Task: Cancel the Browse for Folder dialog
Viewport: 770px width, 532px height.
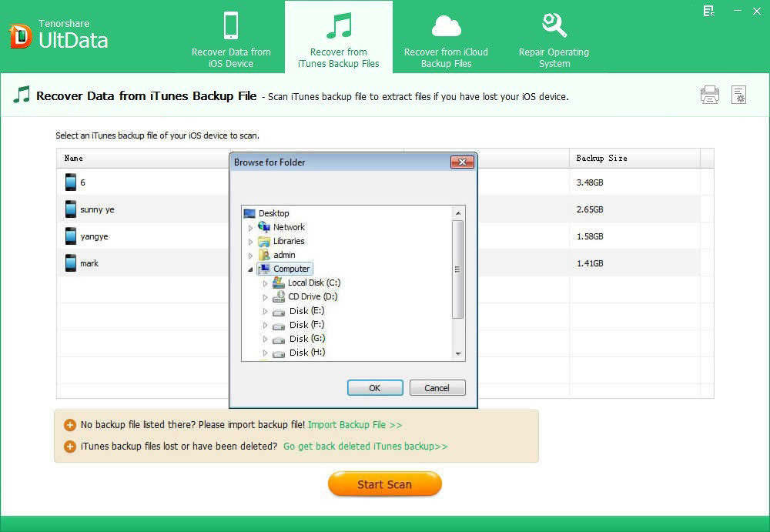Action: (437, 387)
